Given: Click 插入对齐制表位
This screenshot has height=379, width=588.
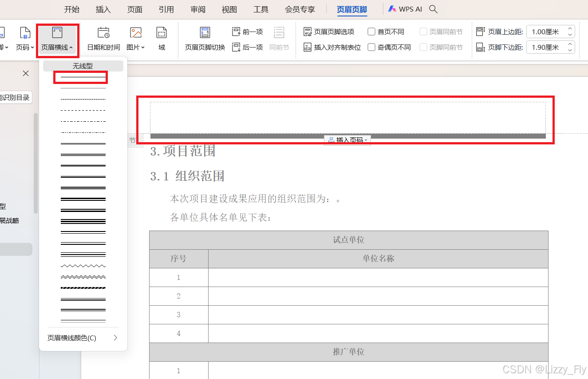Looking at the screenshot, I should click(332, 47).
